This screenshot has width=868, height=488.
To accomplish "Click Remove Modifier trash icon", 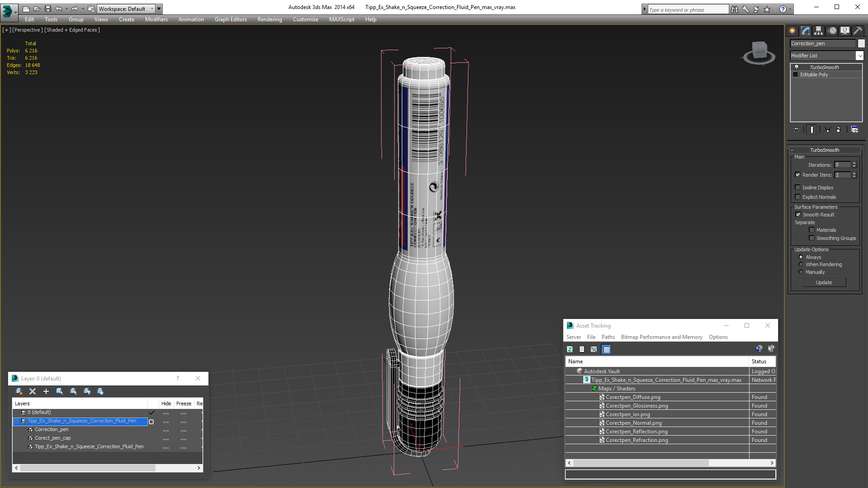I will coord(839,130).
